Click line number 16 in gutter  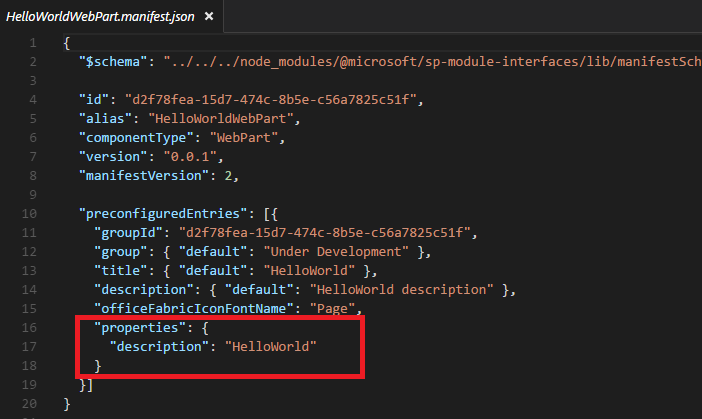(29, 328)
